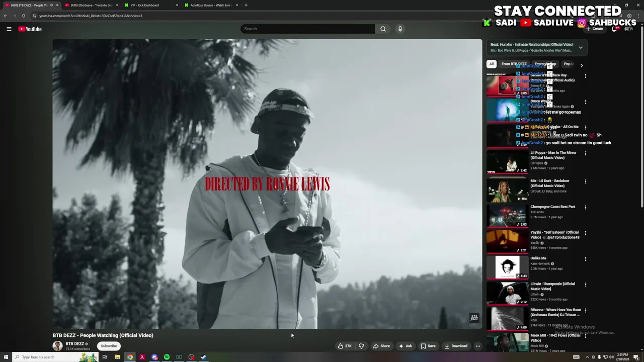Viewport: 644px width, 362px height.
Task: Open Mix - Lil Durk Backdoor thumbnail
Action: coord(507,190)
